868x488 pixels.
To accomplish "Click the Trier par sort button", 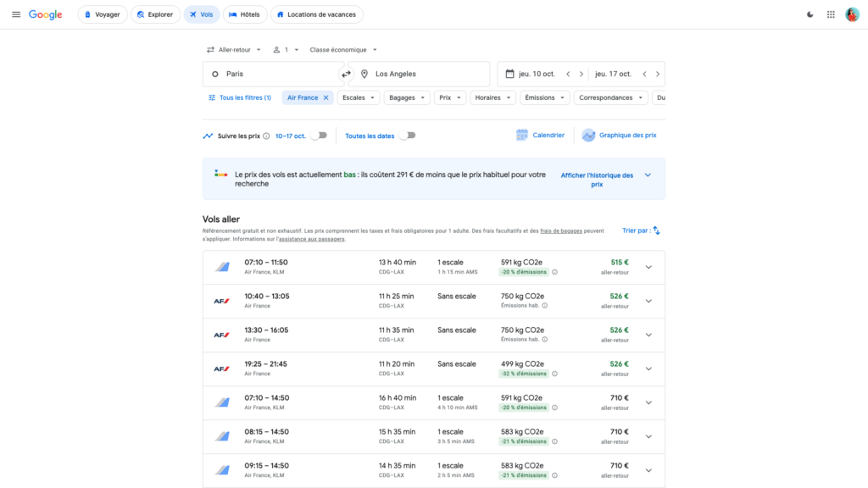I will [641, 230].
